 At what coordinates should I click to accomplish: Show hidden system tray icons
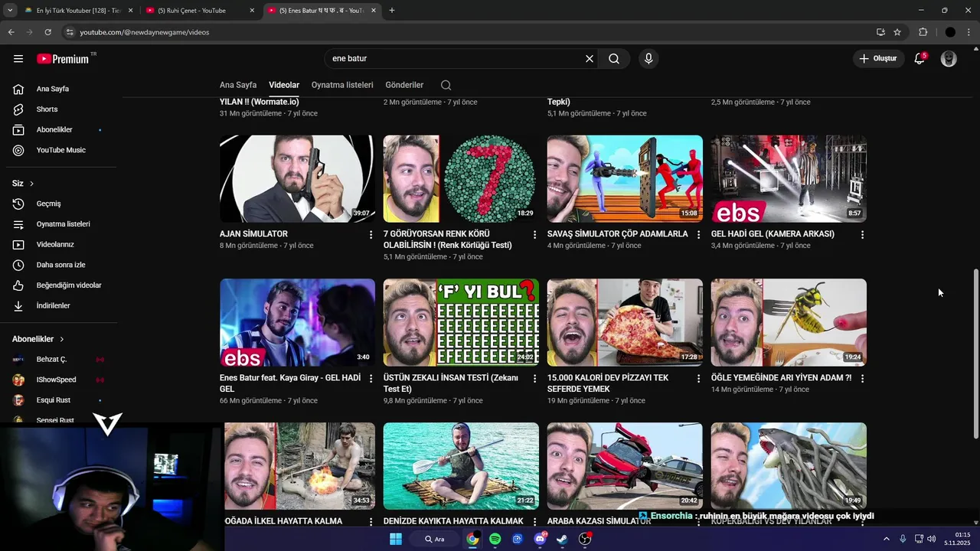[x=887, y=539]
